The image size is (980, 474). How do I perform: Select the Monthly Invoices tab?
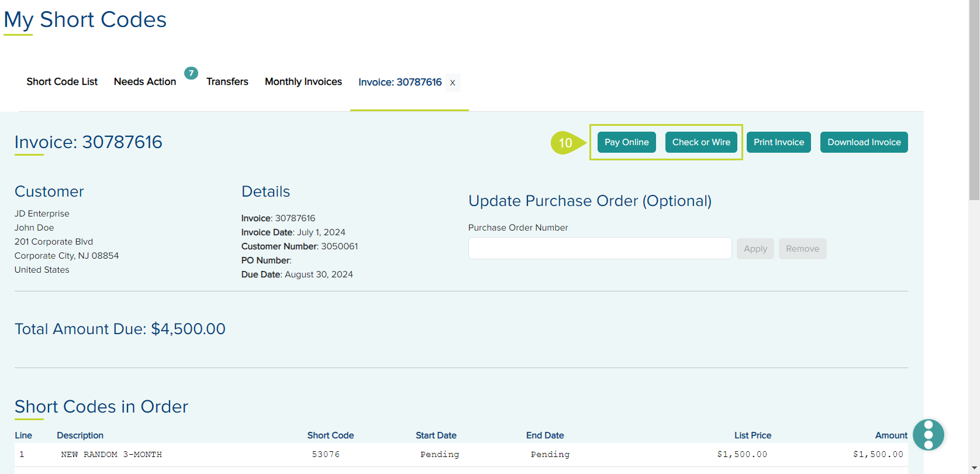[303, 82]
